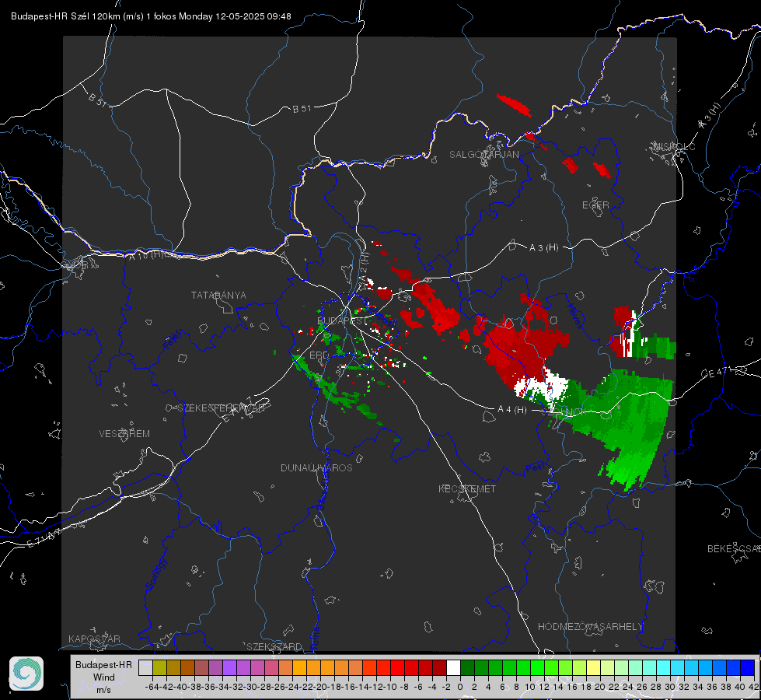Viewport: 761px width, 700px height.
Task: Click the BUDAPEST city label
Action: 342,321
